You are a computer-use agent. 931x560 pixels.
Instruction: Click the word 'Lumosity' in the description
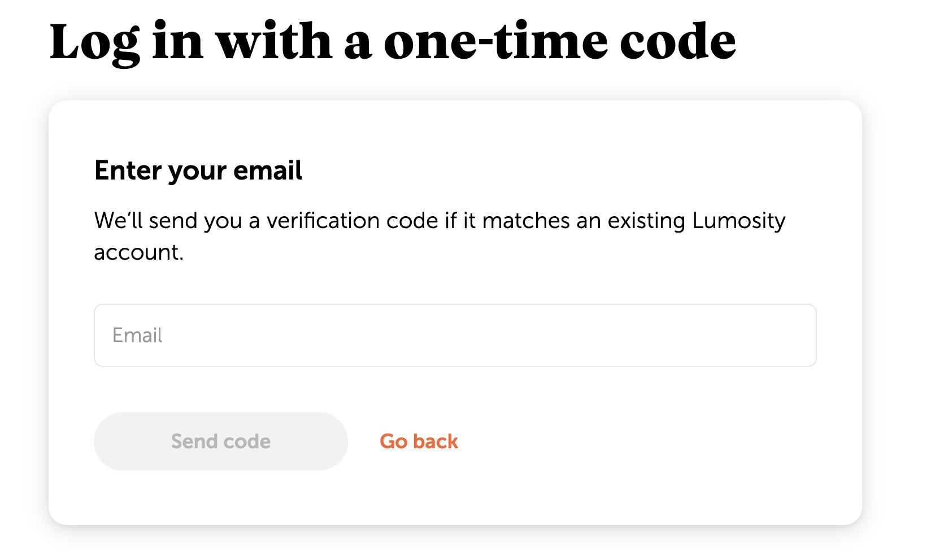pyautogui.click(x=738, y=221)
